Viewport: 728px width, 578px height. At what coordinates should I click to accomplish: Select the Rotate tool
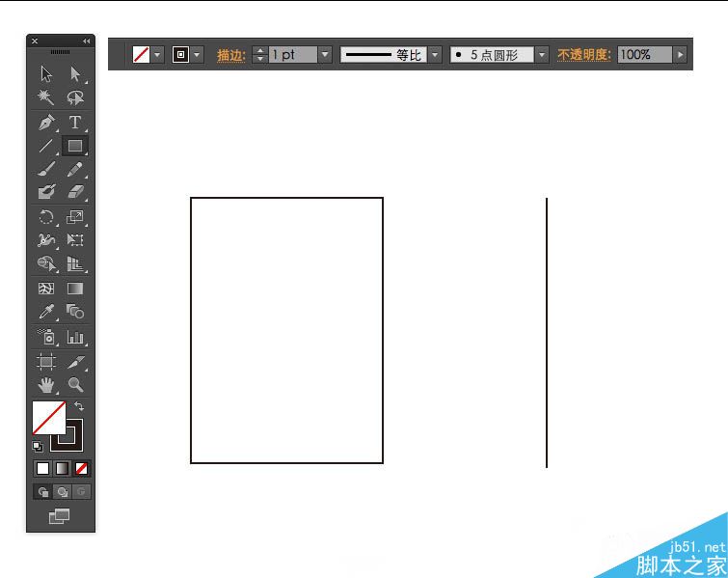pyautogui.click(x=46, y=217)
